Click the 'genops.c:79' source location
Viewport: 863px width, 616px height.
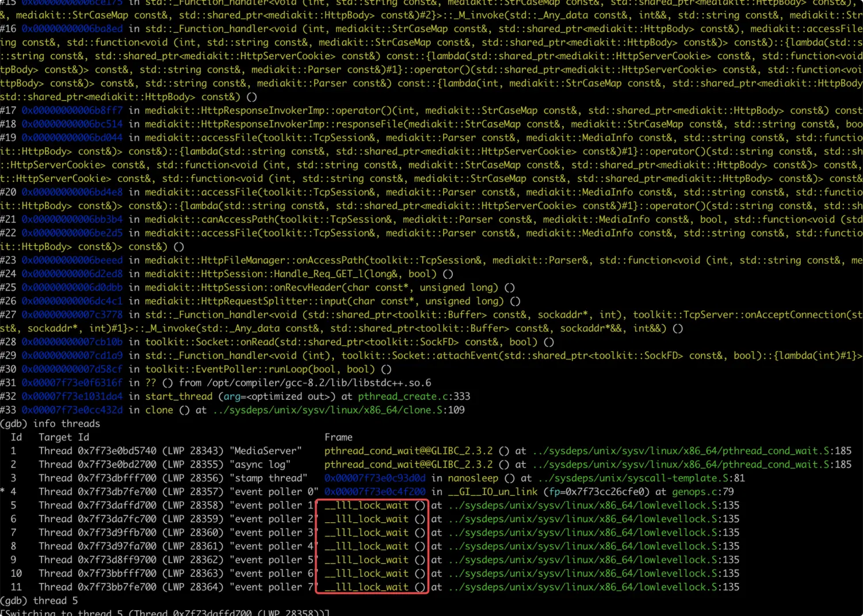coord(703,491)
